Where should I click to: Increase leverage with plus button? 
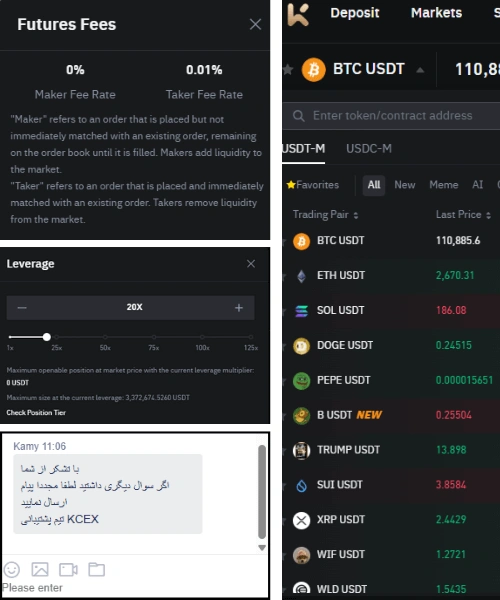click(239, 308)
